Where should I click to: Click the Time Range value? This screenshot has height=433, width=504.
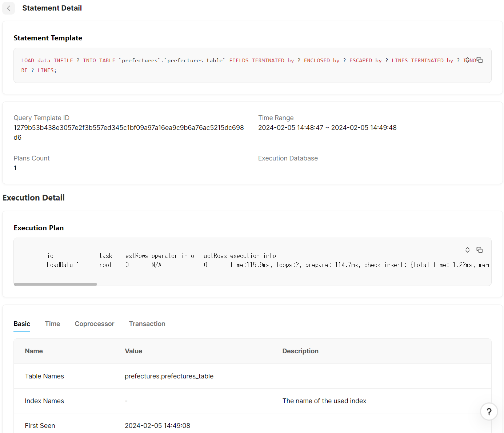(327, 128)
